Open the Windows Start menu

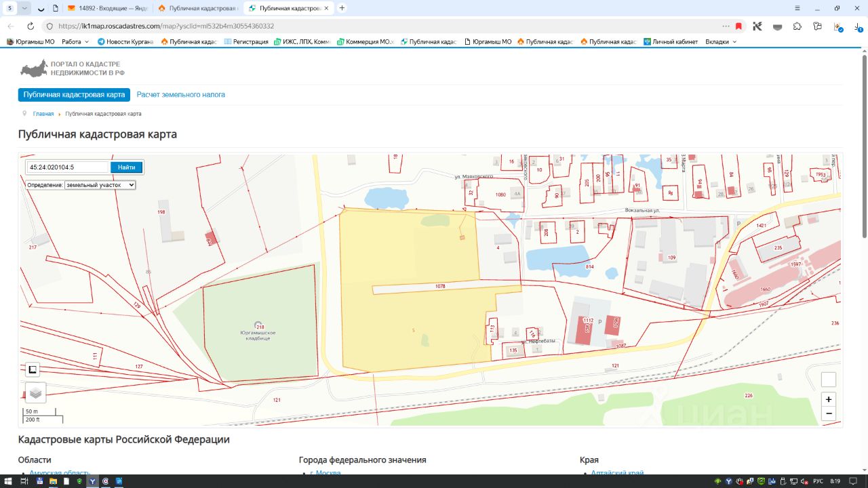[8, 481]
